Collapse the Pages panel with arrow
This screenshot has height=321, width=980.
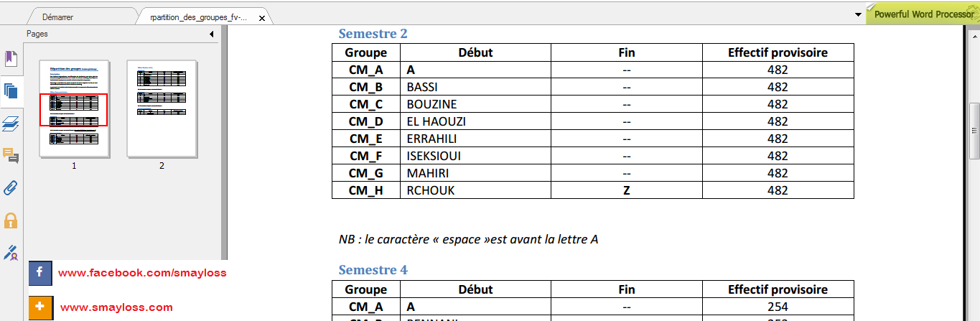[212, 34]
